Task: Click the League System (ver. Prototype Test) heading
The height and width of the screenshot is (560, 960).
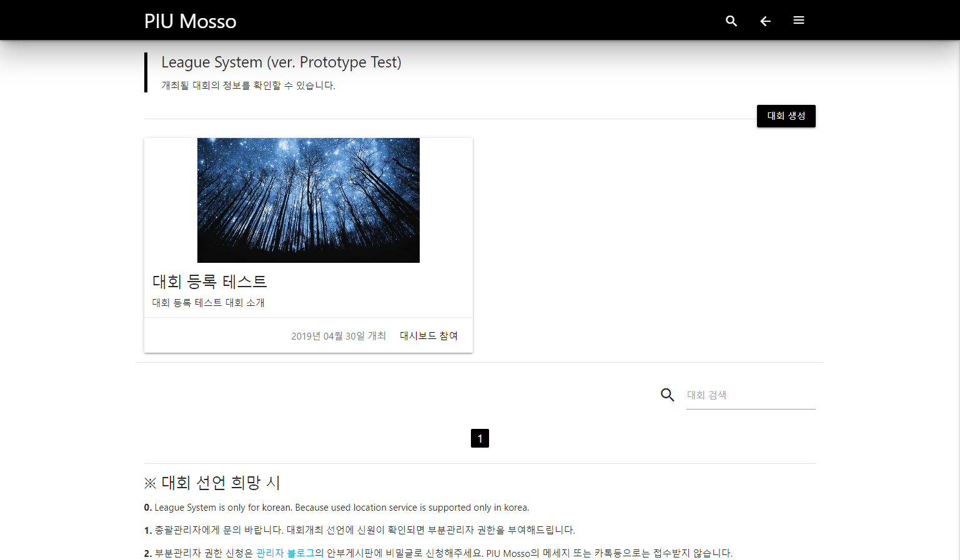Action: click(281, 62)
